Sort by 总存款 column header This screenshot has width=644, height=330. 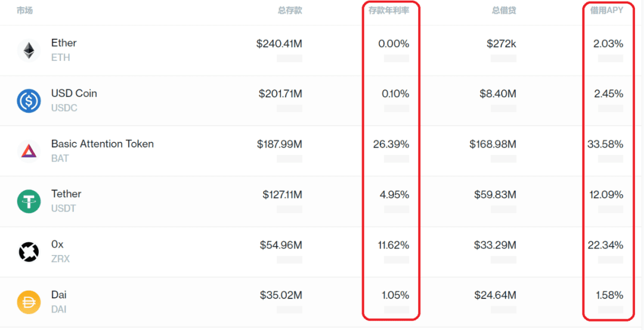[290, 11]
